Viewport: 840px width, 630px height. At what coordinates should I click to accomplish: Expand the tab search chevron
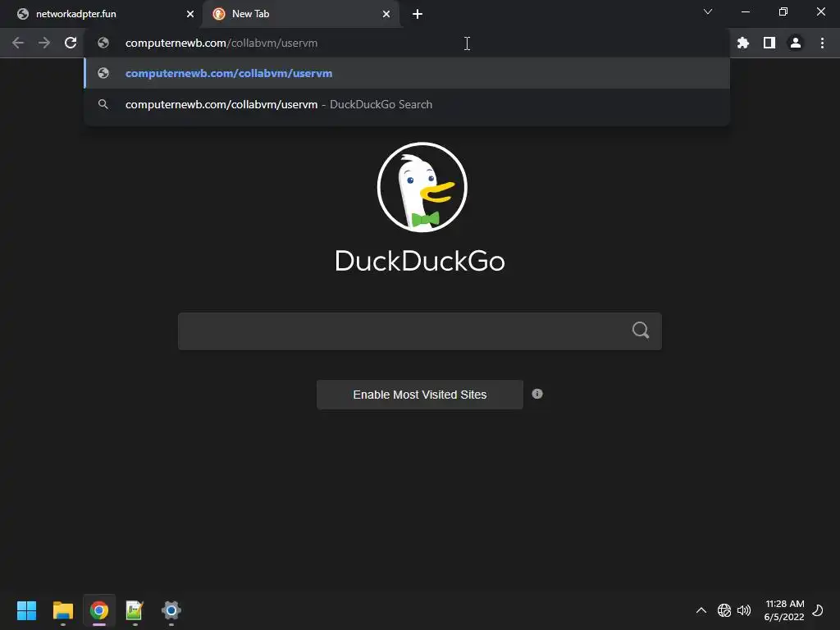pyautogui.click(x=708, y=11)
